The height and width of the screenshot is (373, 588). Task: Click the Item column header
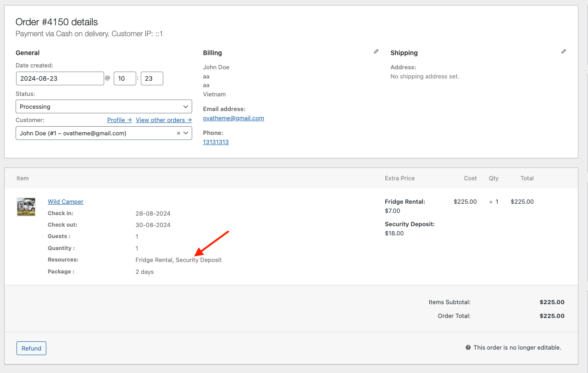point(22,178)
